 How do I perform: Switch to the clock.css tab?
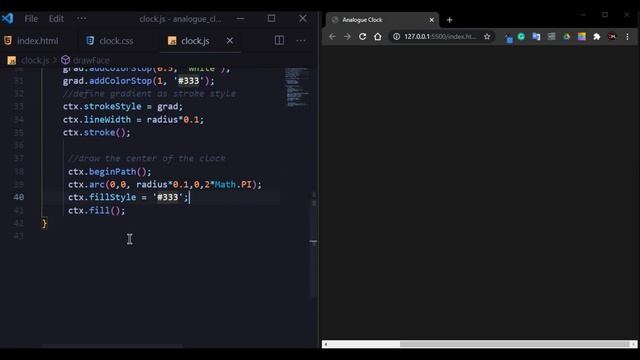(109, 41)
